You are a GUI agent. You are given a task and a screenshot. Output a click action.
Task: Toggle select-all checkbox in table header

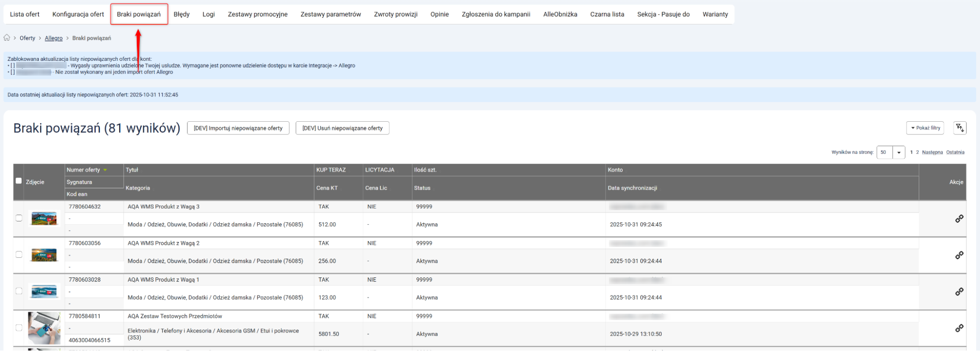pyautogui.click(x=19, y=181)
